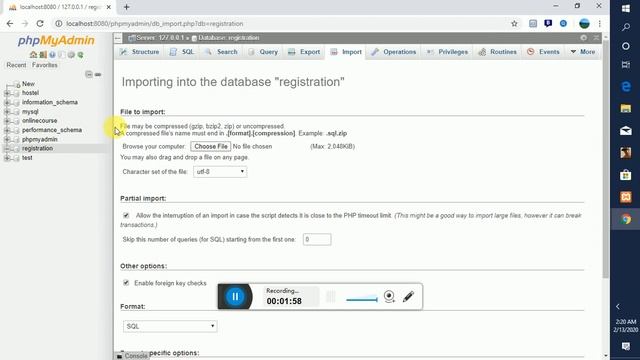Open Microsoft Edge from taskbar

[625, 87]
